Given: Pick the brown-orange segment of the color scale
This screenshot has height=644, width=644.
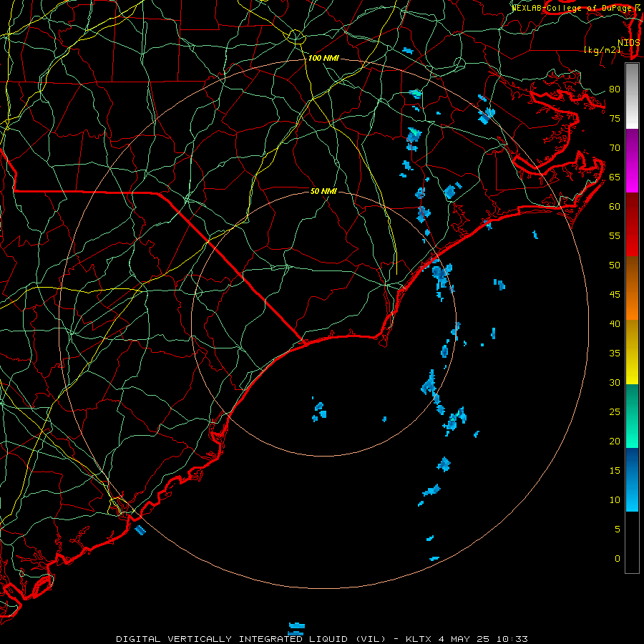Looking at the screenshot, I should [x=632, y=288].
